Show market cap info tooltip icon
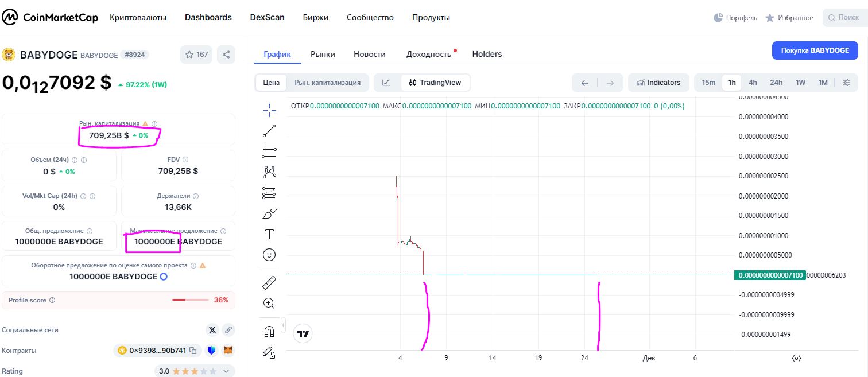Screen dimensions: 868x377 click(x=154, y=123)
